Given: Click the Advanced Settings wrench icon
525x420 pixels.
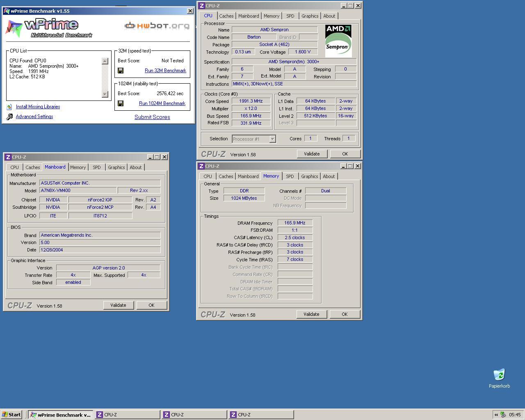Looking at the screenshot, I should 9,116.
